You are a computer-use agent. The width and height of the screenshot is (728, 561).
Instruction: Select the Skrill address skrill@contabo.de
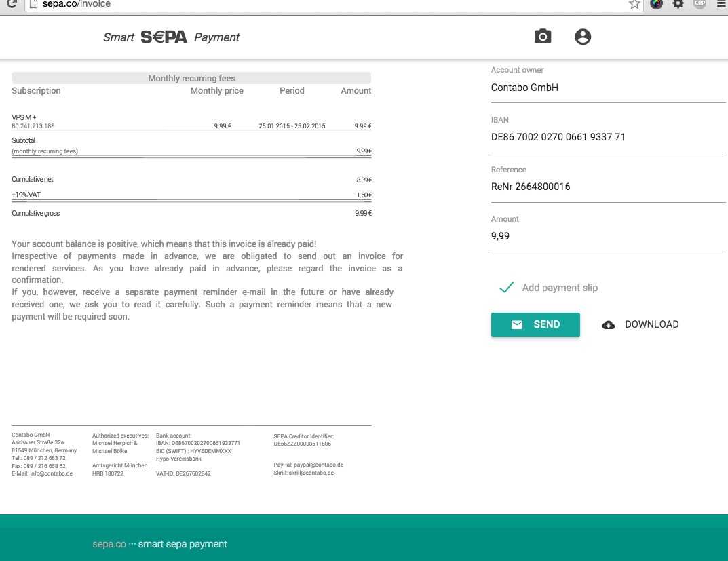click(x=311, y=473)
